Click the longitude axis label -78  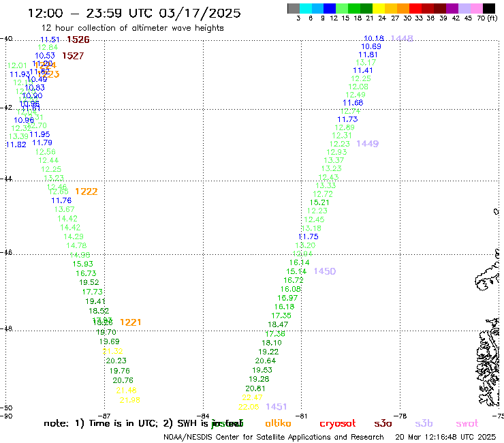[x=400, y=416]
